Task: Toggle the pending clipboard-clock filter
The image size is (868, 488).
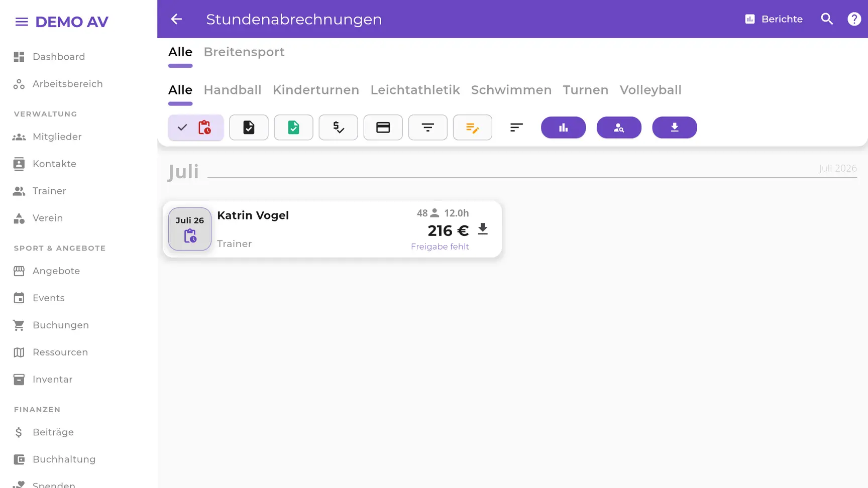Action: [196, 128]
